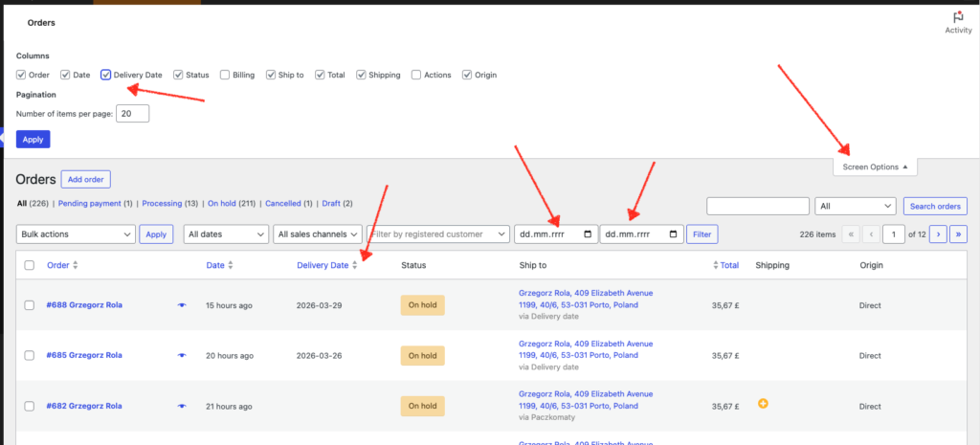Jump to last page of orders
The image size is (980, 445).
tap(959, 234)
